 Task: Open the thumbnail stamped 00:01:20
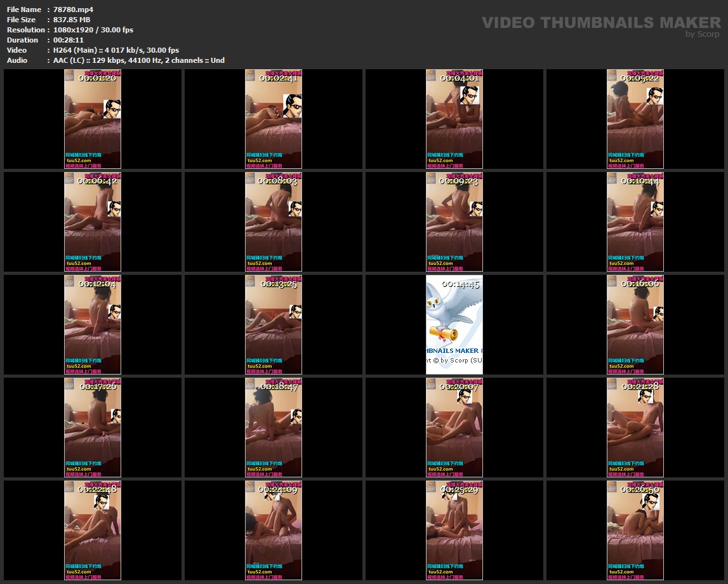pos(93,119)
